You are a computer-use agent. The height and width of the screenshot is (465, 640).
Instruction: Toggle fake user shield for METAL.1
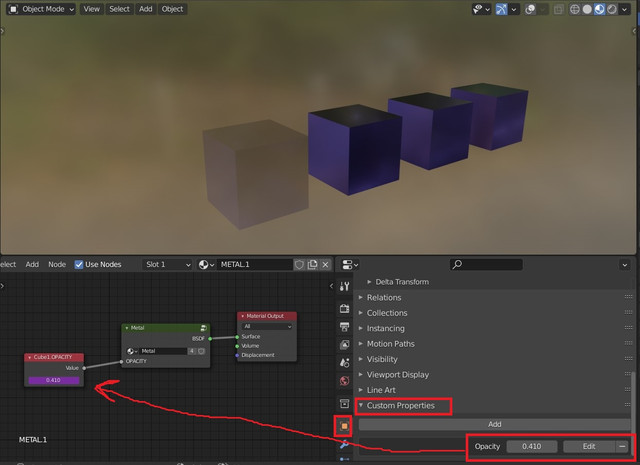(299, 265)
